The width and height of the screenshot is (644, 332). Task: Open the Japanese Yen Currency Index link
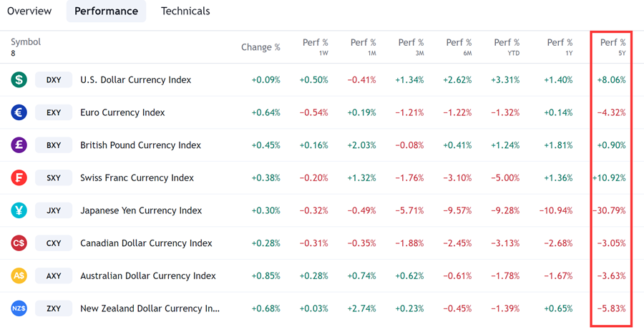[141, 210]
